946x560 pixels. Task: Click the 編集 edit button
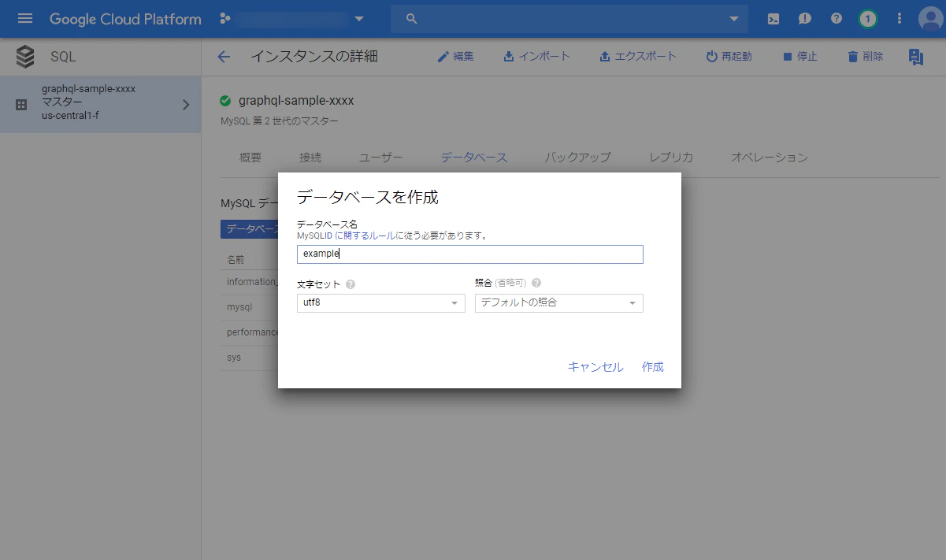click(x=456, y=57)
